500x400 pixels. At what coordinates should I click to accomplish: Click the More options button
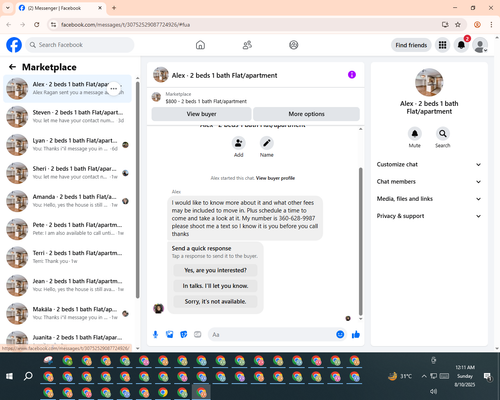(x=306, y=114)
